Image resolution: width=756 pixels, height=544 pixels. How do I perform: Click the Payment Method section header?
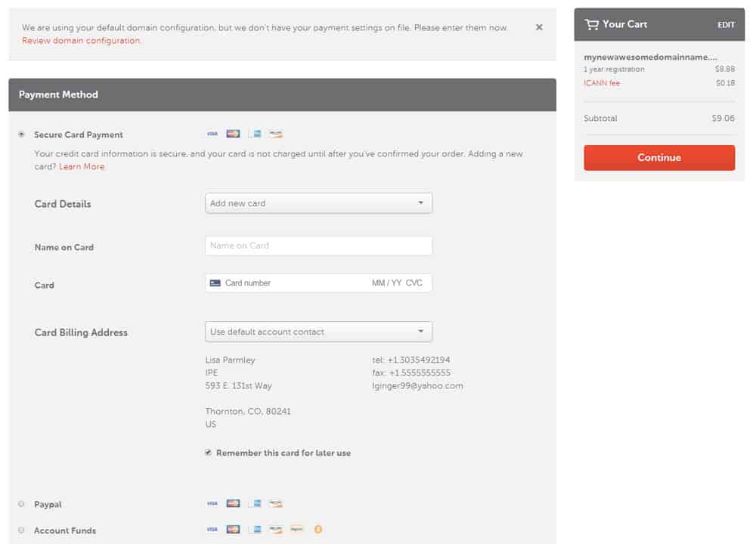point(283,95)
